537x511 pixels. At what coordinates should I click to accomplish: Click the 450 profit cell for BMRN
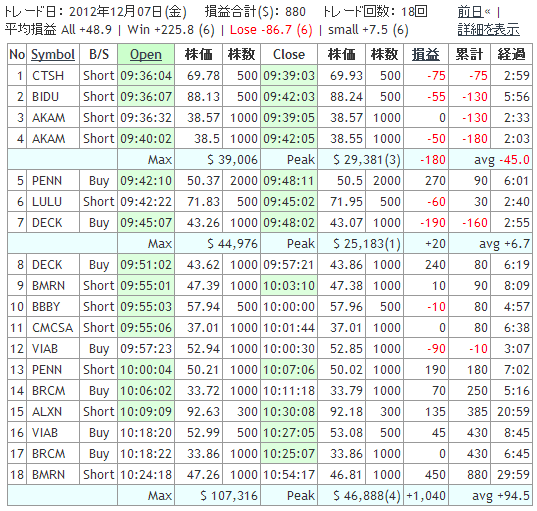coord(435,475)
